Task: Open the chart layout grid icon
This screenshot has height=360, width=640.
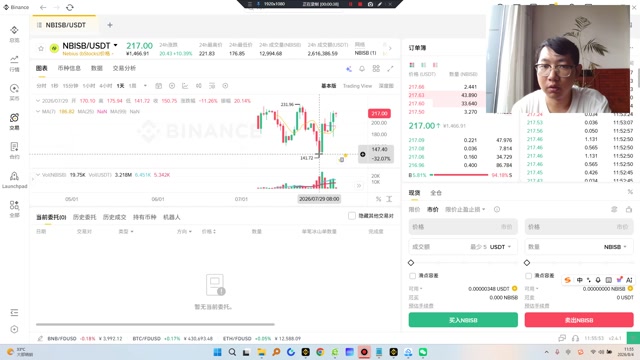Action: coord(376,69)
